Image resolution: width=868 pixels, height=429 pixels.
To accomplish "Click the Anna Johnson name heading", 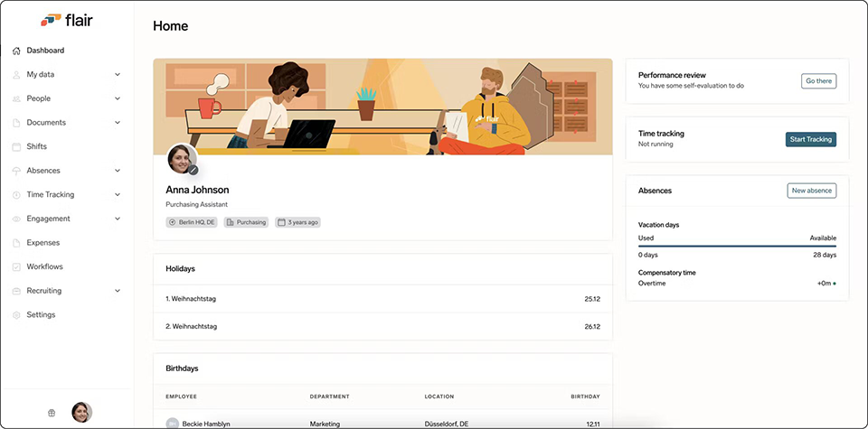I will coord(198,190).
